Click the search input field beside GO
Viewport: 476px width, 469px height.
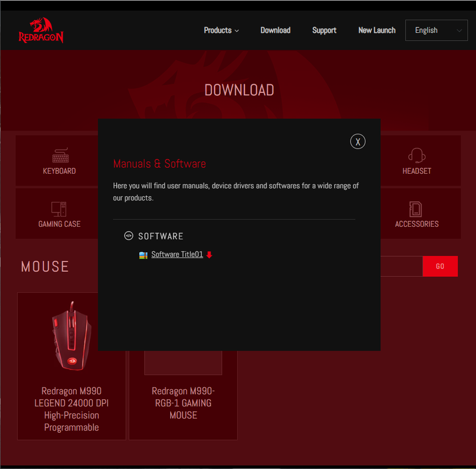pos(401,267)
